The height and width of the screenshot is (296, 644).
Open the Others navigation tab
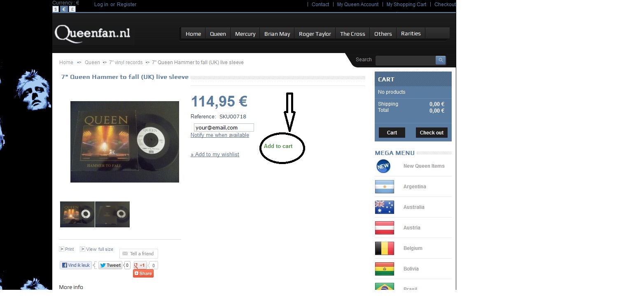[383, 34]
